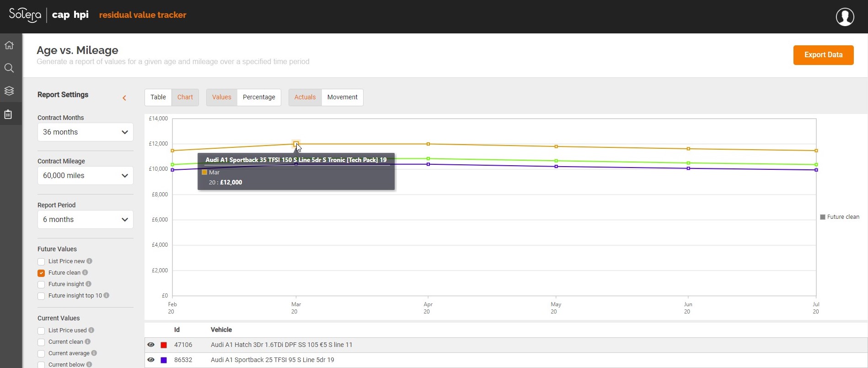Show info for Future clean
Image resolution: width=868 pixels, height=368 pixels.
click(85, 272)
